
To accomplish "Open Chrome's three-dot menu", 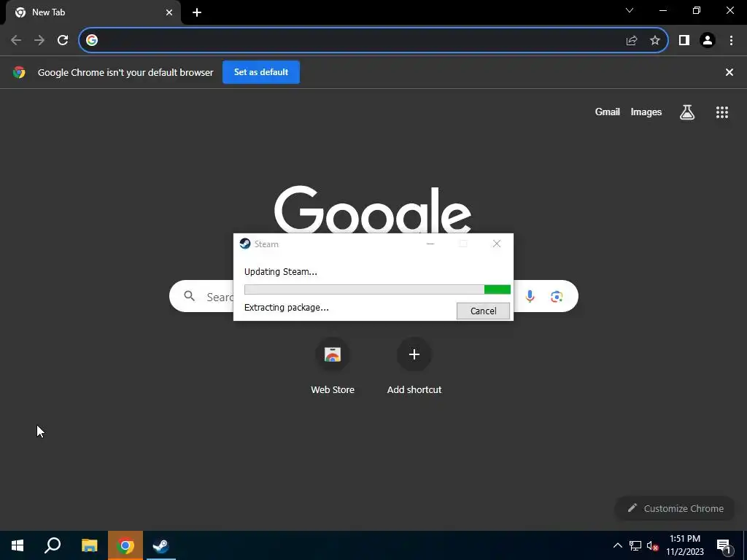I will [731, 41].
